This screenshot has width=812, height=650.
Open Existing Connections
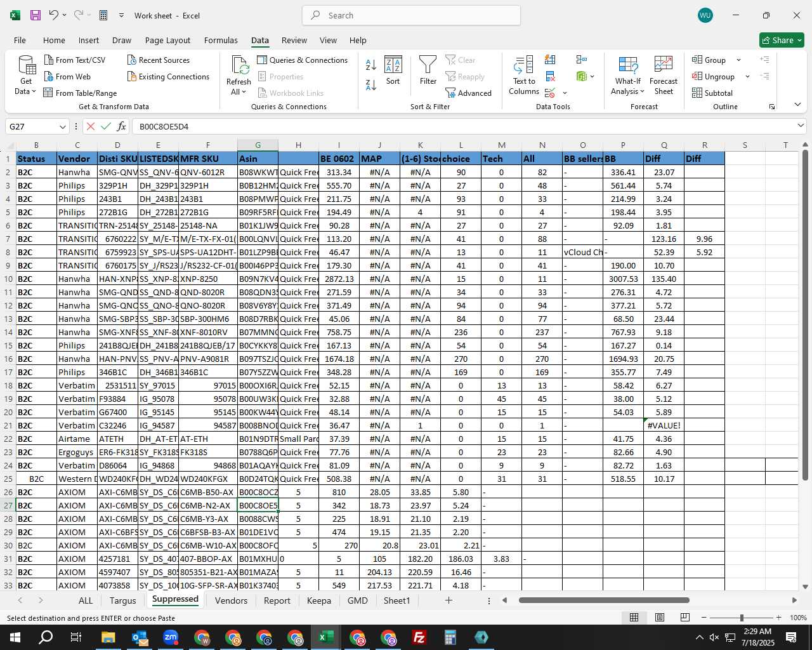tap(168, 76)
